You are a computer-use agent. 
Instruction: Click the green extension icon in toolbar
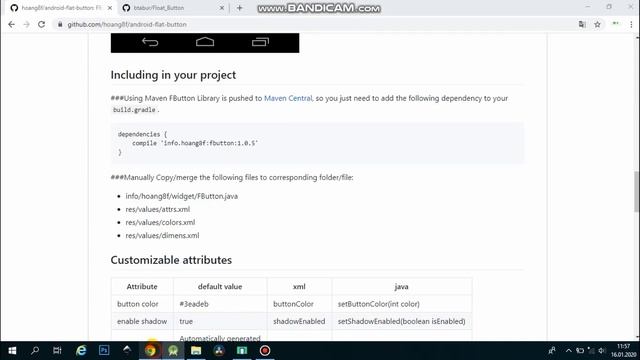(x=616, y=24)
